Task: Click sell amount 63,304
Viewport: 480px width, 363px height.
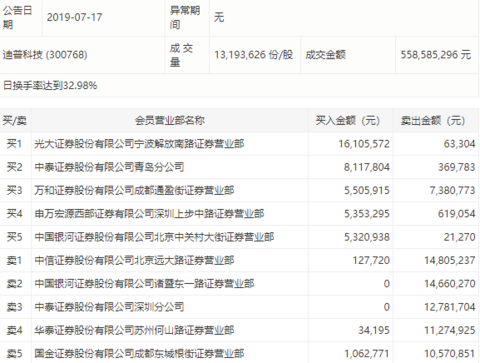Action: (x=459, y=144)
